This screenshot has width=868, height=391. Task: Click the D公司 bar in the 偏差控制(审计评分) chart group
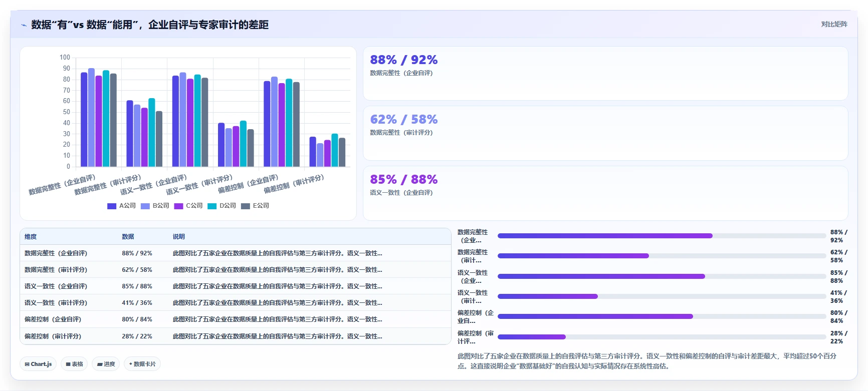pyautogui.click(x=335, y=150)
